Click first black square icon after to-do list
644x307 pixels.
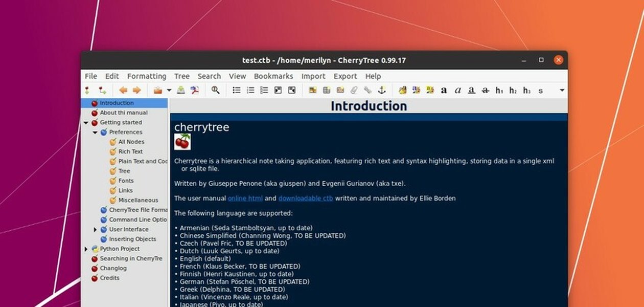[x=278, y=90]
